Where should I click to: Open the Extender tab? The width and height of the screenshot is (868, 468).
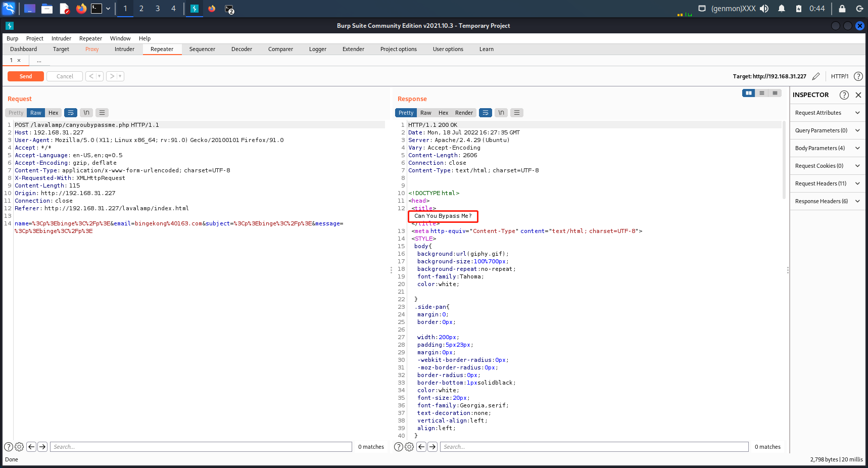coord(353,49)
